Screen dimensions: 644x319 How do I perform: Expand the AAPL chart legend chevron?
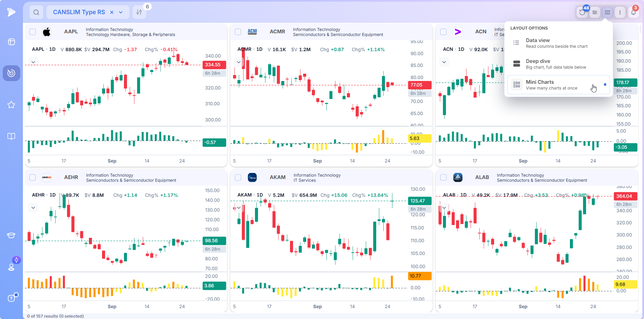[x=33, y=62]
